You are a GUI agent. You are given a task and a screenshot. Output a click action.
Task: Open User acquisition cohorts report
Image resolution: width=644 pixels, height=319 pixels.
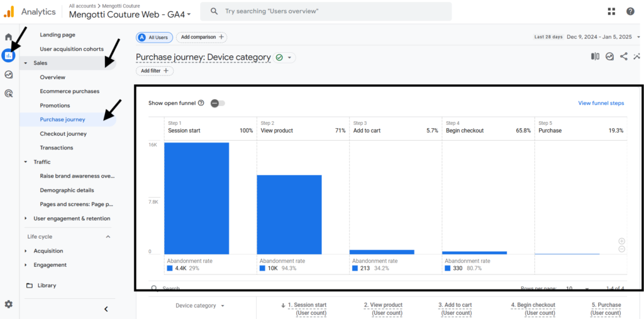point(72,49)
